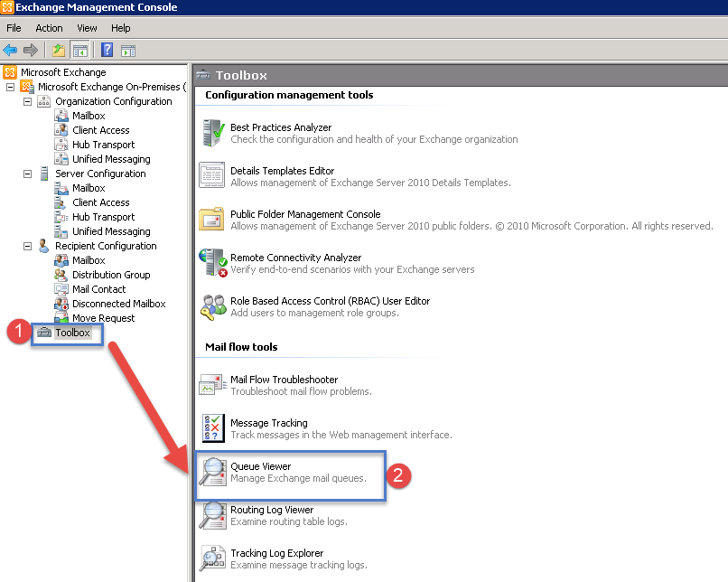Image resolution: width=728 pixels, height=582 pixels.
Task: Open Role Based Access Control User Editor
Action: coord(330,301)
